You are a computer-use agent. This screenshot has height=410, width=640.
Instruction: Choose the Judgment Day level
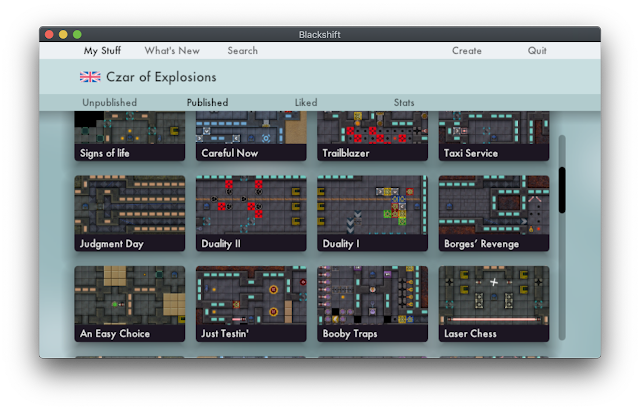129,213
